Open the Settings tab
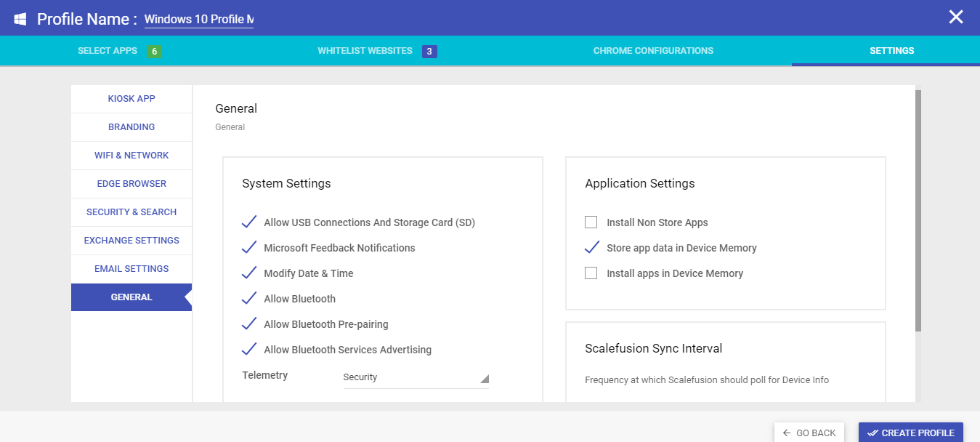Viewport: 980px width, 442px height. [891, 51]
